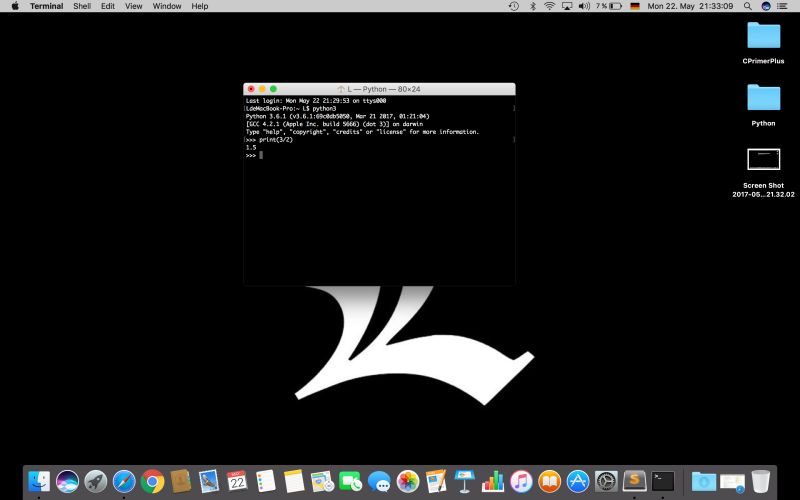Open FaceTime from the Dock
Image resolution: width=800 pixels, height=500 pixels.
(351, 481)
